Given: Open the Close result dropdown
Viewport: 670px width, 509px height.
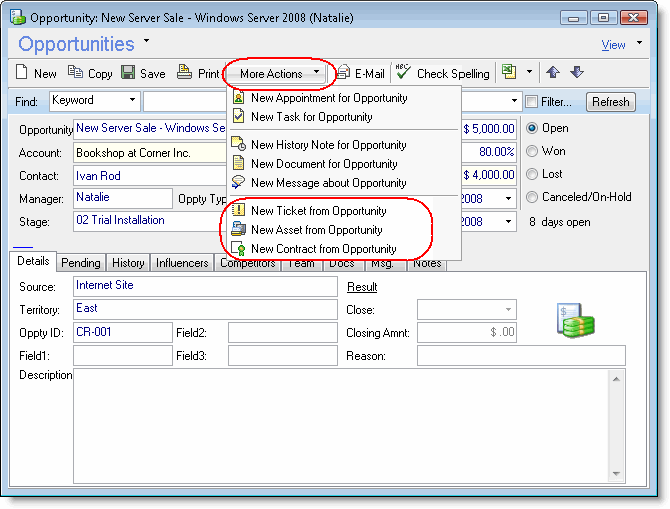Looking at the screenshot, I should click(509, 310).
